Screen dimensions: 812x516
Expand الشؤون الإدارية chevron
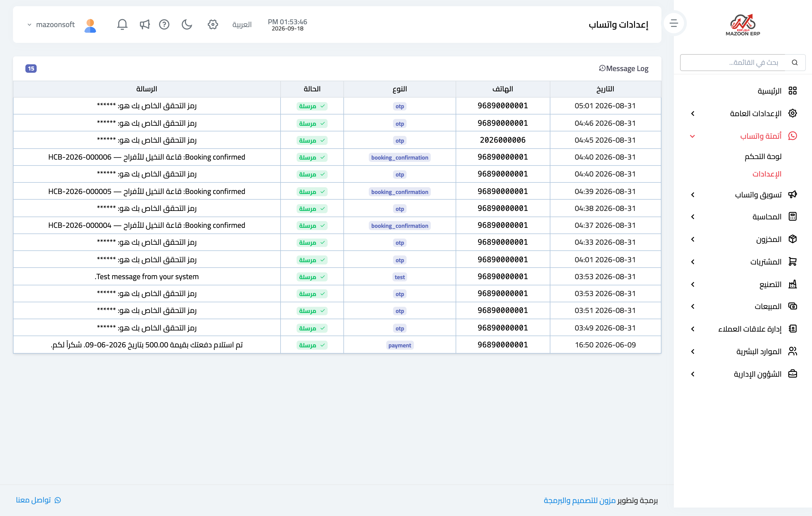tap(693, 374)
